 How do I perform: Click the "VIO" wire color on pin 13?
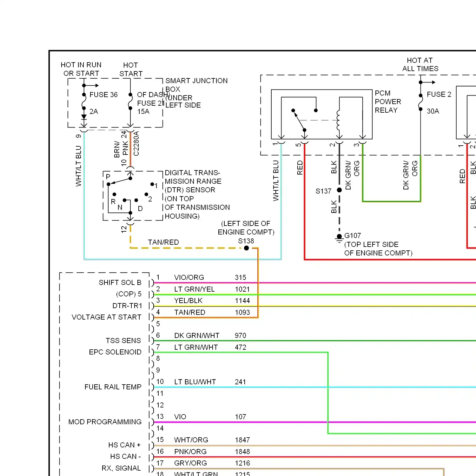tap(180, 417)
